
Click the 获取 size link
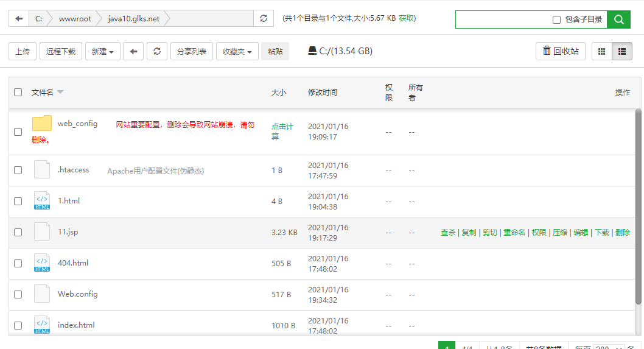[x=407, y=18]
